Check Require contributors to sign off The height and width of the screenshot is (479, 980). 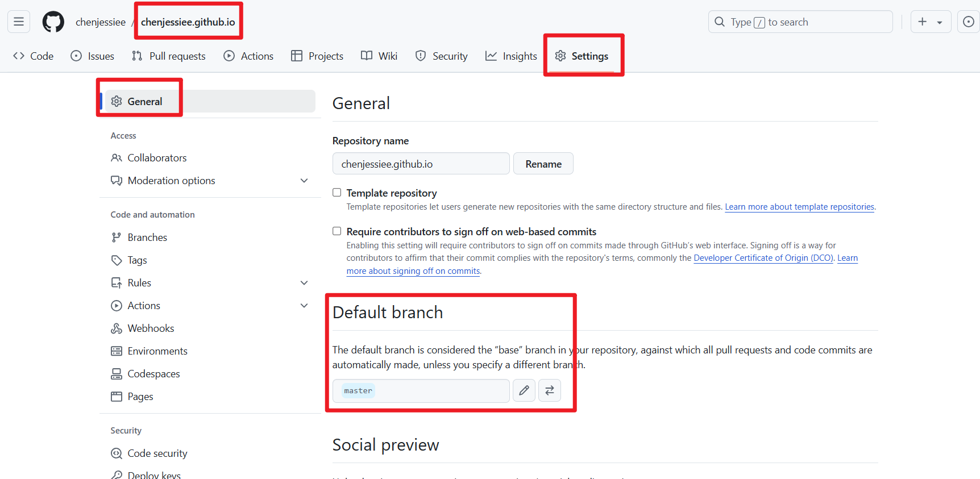tap(337, 231)
